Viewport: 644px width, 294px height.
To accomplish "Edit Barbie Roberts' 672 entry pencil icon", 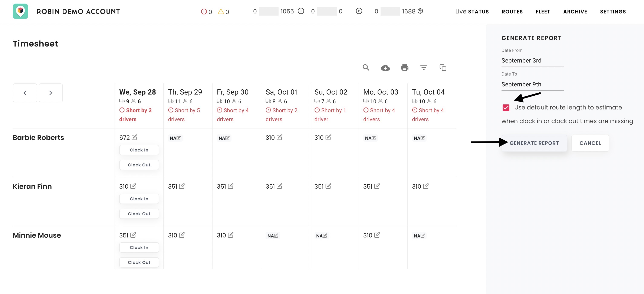I will click(135, 137).
